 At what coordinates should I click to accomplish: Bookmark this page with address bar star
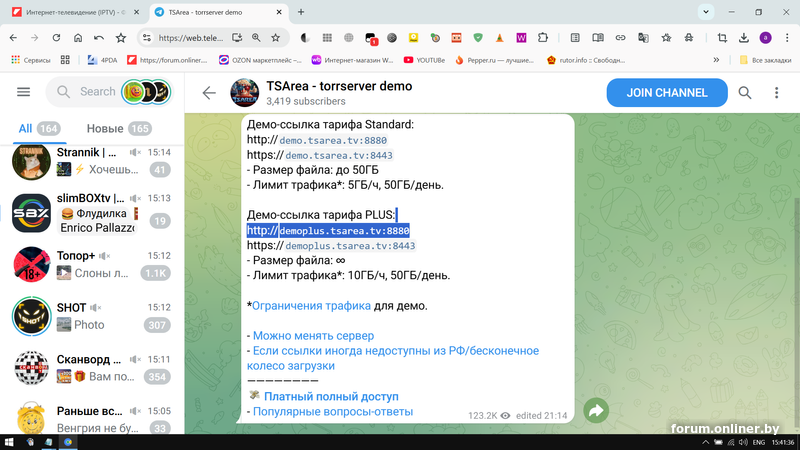point(276,38)
